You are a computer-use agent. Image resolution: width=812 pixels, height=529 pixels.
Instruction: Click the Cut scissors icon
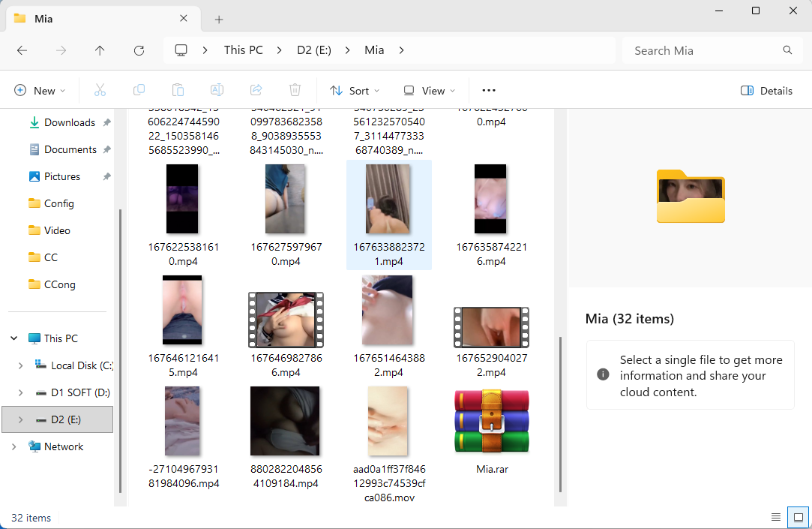pyautogui.click(x=100, y=90)
